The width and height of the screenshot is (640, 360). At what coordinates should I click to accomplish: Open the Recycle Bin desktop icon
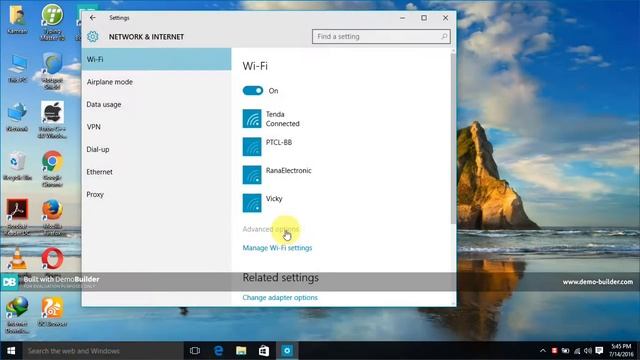(x=17, y=167)
